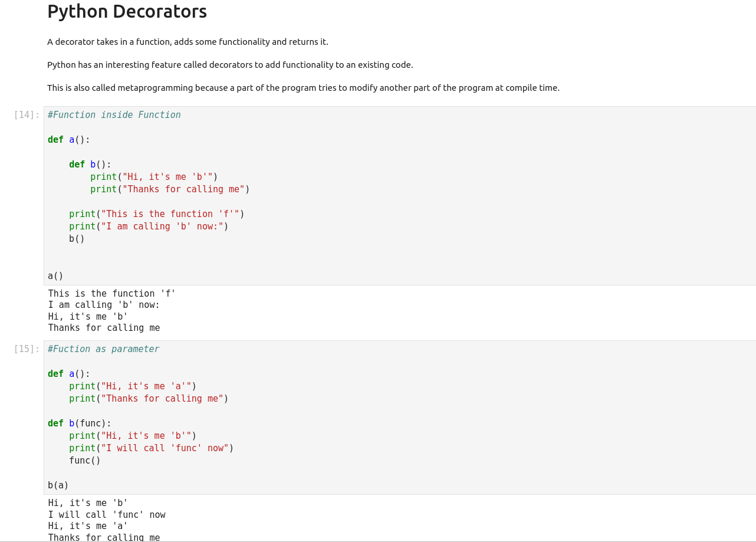Click the print "This is the function 'f'" code line
756x542 pixels.
(x=156, y=214)
